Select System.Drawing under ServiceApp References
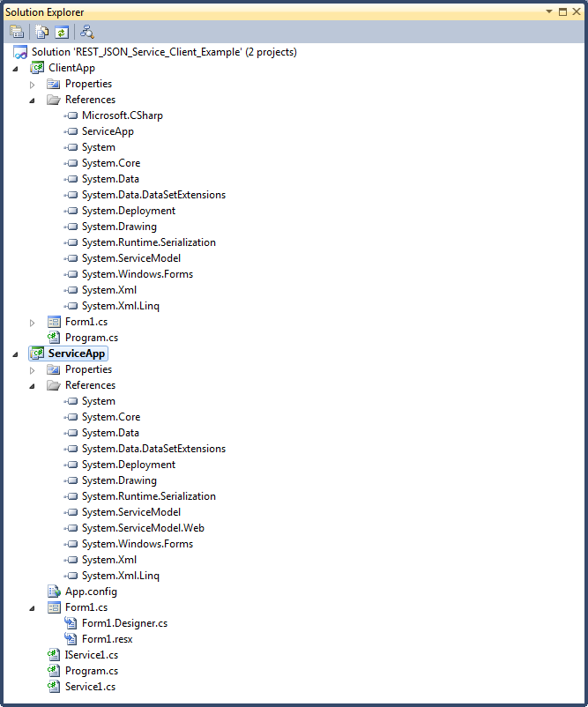This screenshot has width=588, height=707. pyautogui.click(x=119, y=480)
